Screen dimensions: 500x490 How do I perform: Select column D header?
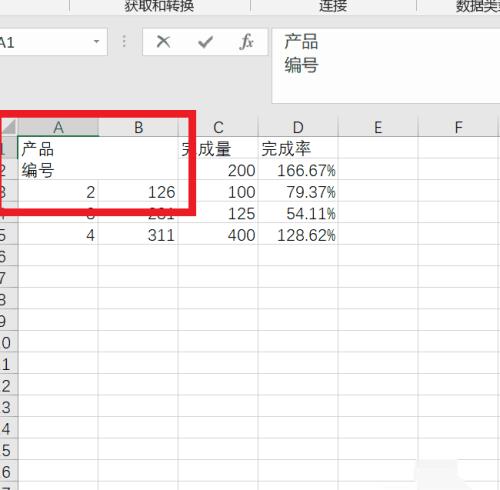tap(298, 127)
